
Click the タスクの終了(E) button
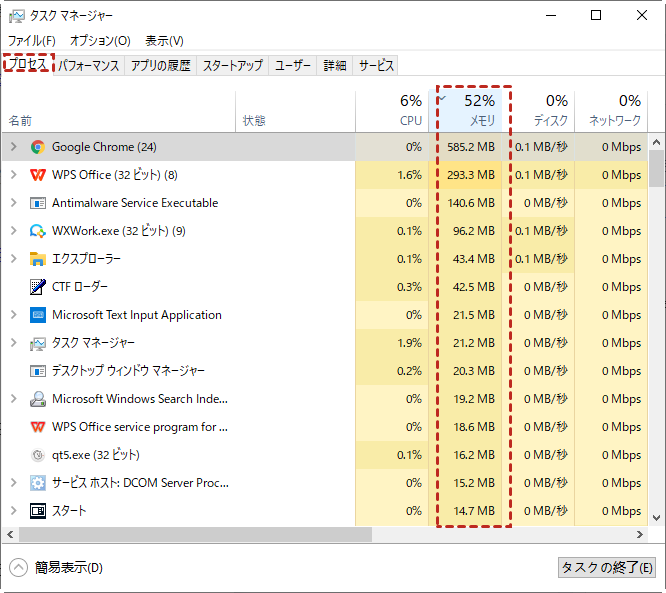click(x=607, y=568)
